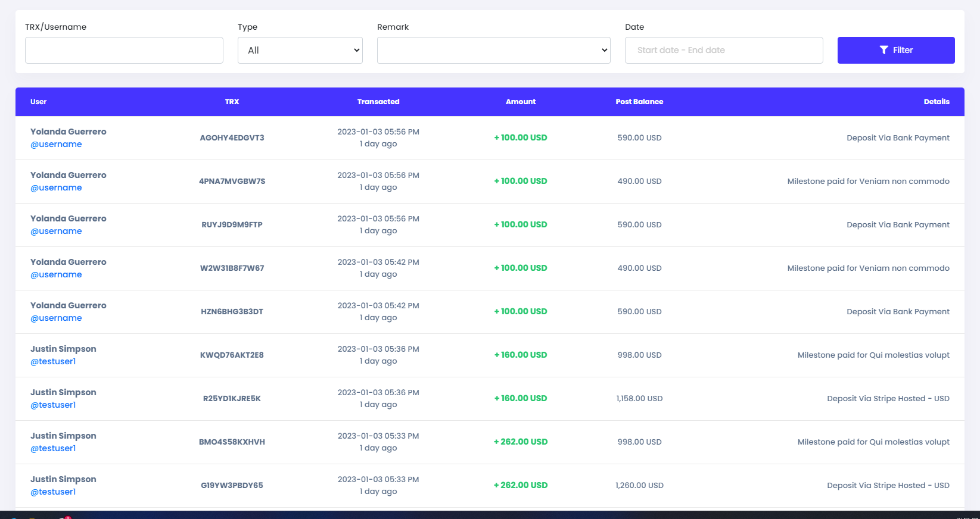Open @username link in 4PNA7MVGBW7S row

(x=56, y=188)
